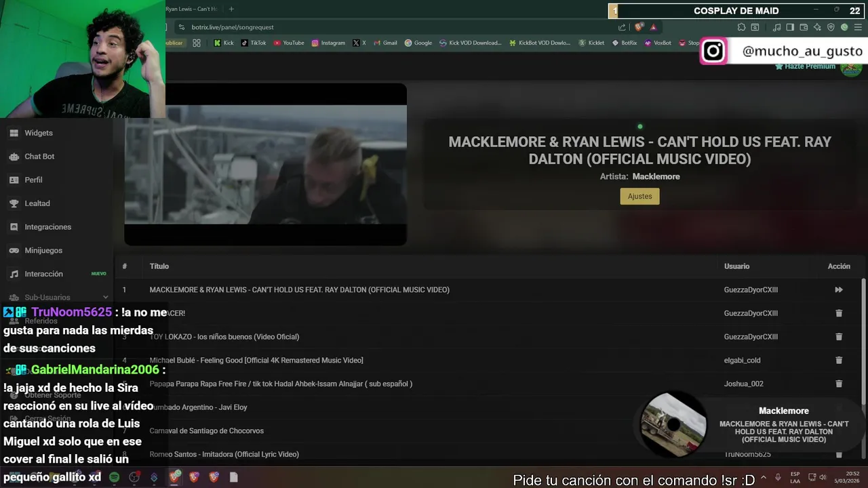Click the Título column header

159,266
